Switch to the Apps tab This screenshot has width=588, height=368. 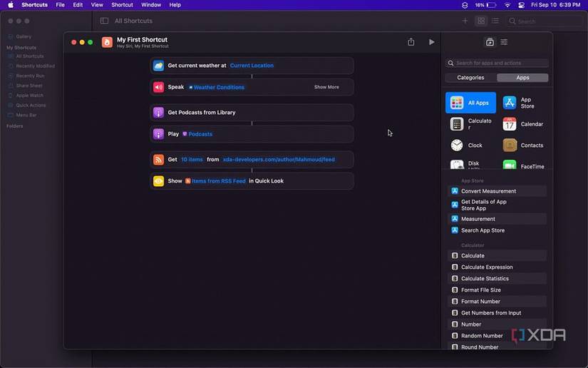(522, 78)
